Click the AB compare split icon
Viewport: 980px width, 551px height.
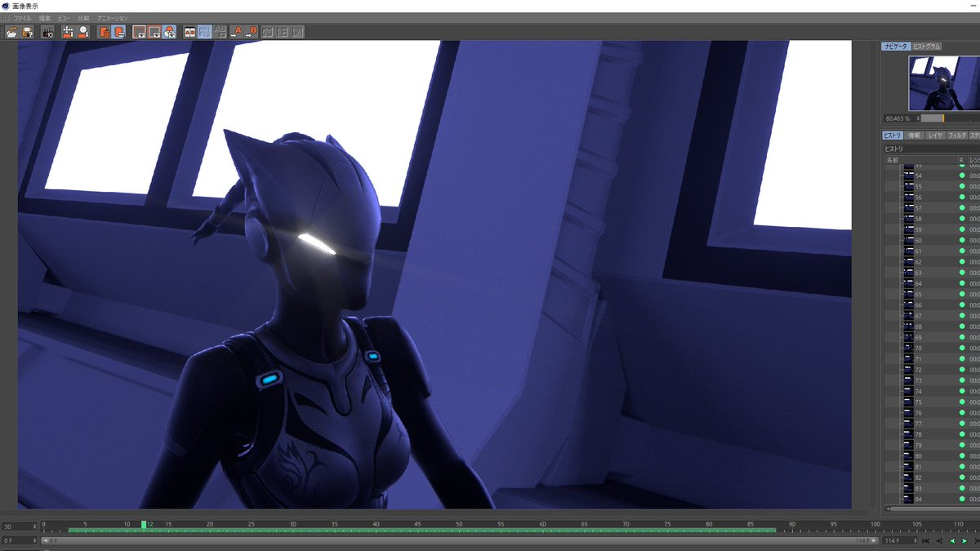[189, 33]
